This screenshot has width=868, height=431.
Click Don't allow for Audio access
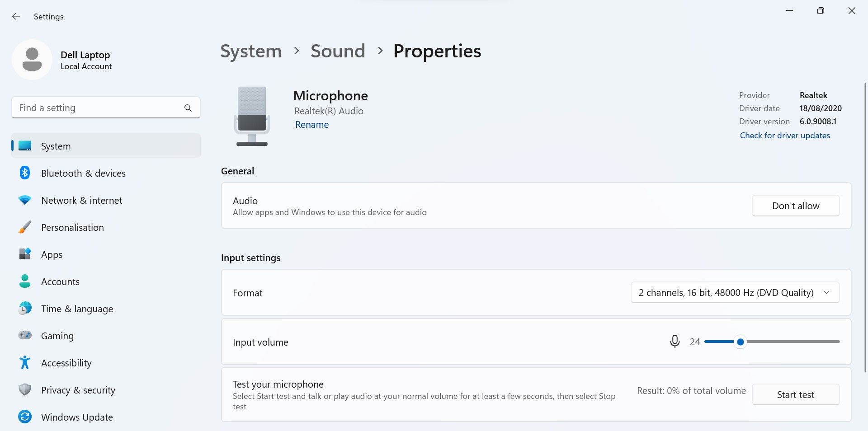coord(796,206)
